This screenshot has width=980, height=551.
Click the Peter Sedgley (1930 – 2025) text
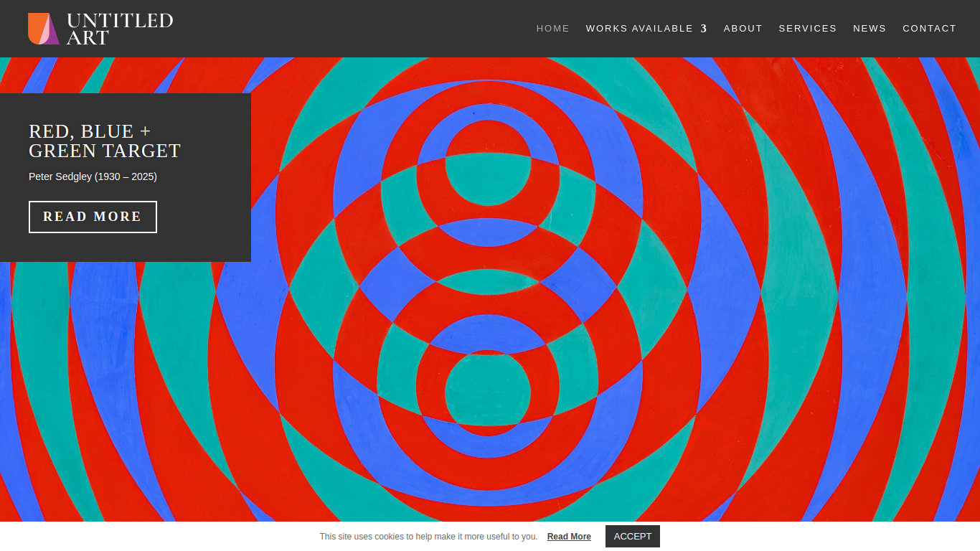coord(93,176)
